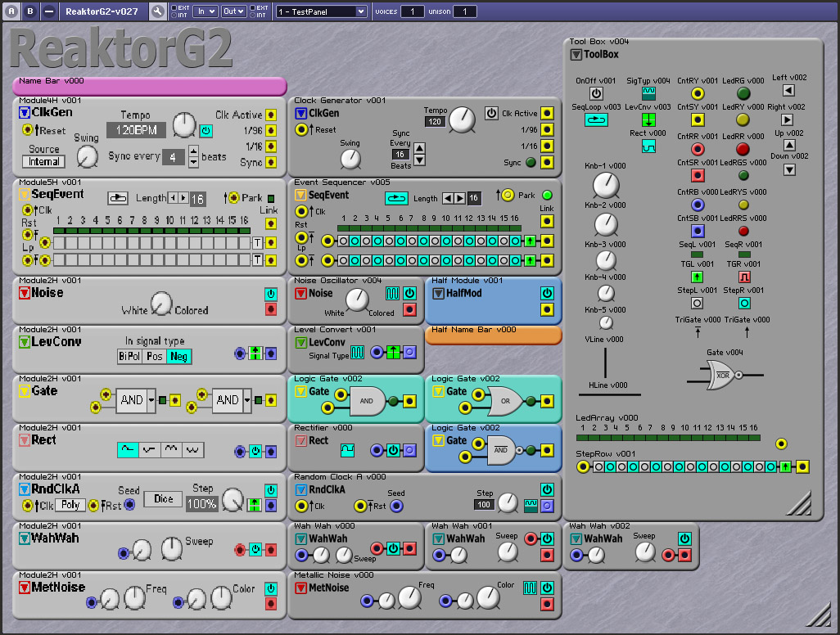Click the ToolBox SeqLoop loop icon
840x635 pixels.
[596, 119]
